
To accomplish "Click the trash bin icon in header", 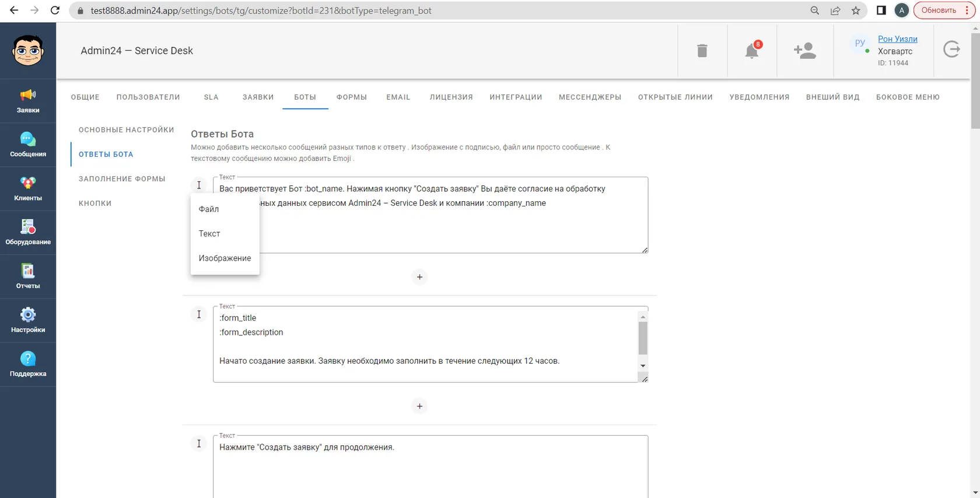I will [x=702, y=51].
